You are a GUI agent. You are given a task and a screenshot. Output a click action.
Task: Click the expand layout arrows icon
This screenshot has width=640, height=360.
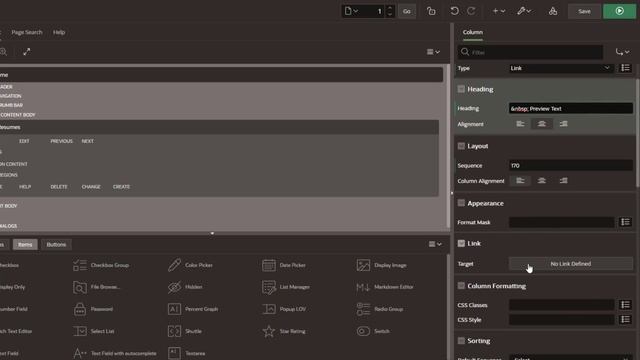click(27, 52)
